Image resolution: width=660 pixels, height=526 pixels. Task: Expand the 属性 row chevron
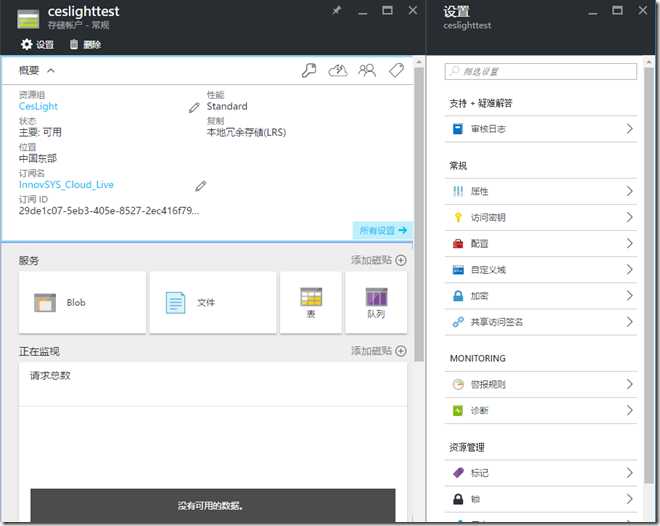629,191
